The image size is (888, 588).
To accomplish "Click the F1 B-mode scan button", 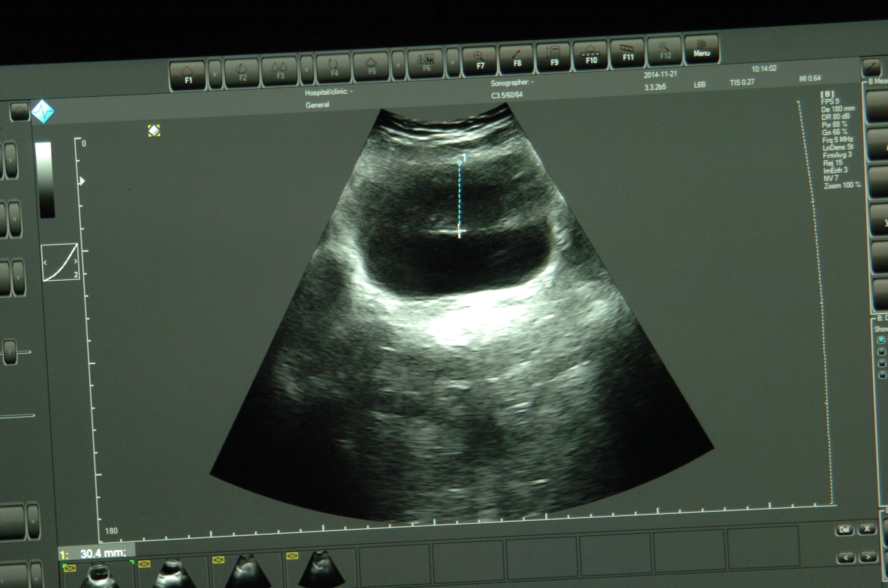I will 187,75.
